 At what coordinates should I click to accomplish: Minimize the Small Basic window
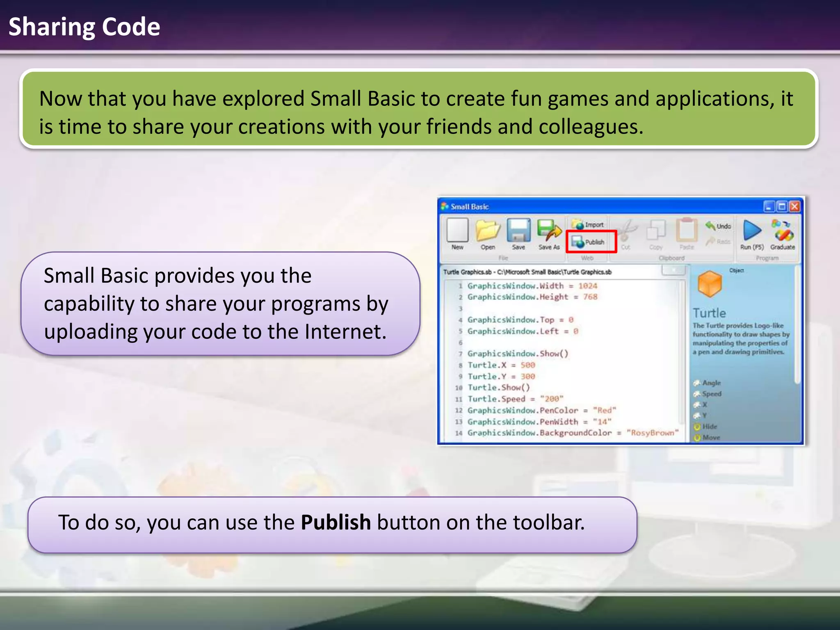769,206
